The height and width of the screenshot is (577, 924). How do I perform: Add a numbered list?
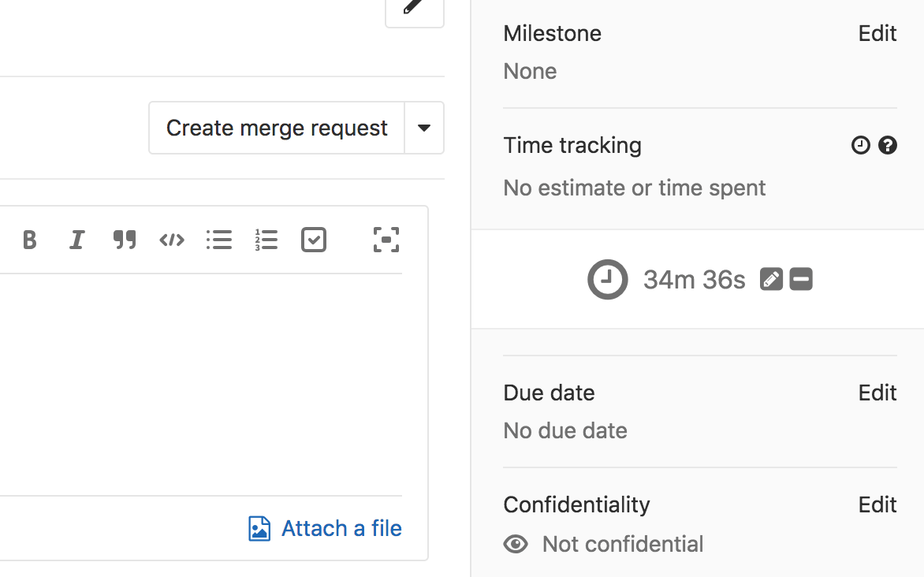pyautogui.click(x=266, y=240)
